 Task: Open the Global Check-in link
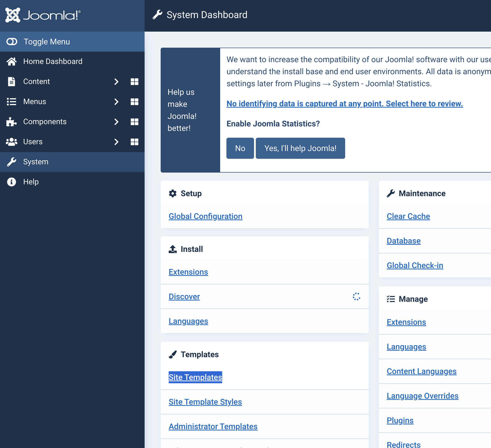pyautogui.click(x=415, y=265)
